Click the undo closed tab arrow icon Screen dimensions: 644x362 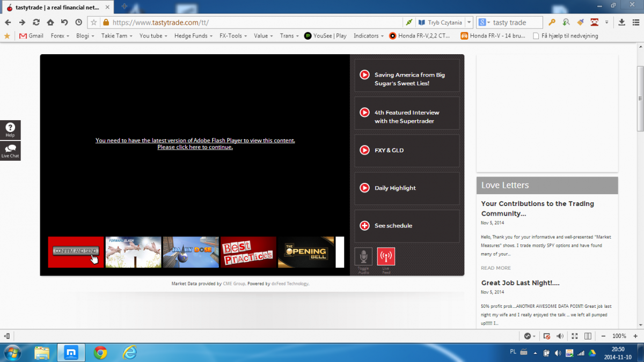tap(64, 23)
